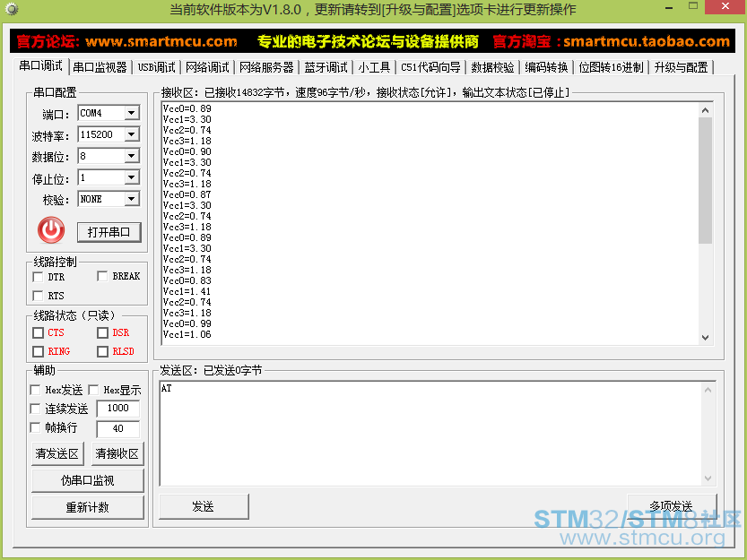Switch to the C51代码向导 tab
This screenshot has width=747, height=560.
point(430,67)
